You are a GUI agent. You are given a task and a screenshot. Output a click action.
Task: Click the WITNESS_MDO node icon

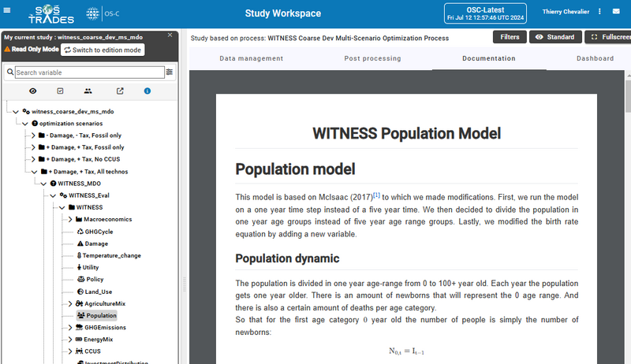click(x=53, y=184)
